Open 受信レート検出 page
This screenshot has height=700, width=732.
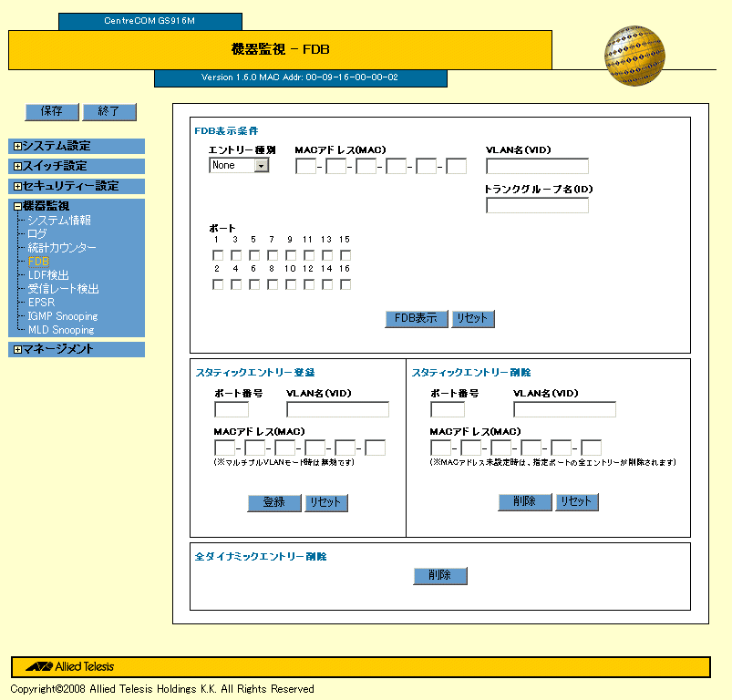[64, 288]
